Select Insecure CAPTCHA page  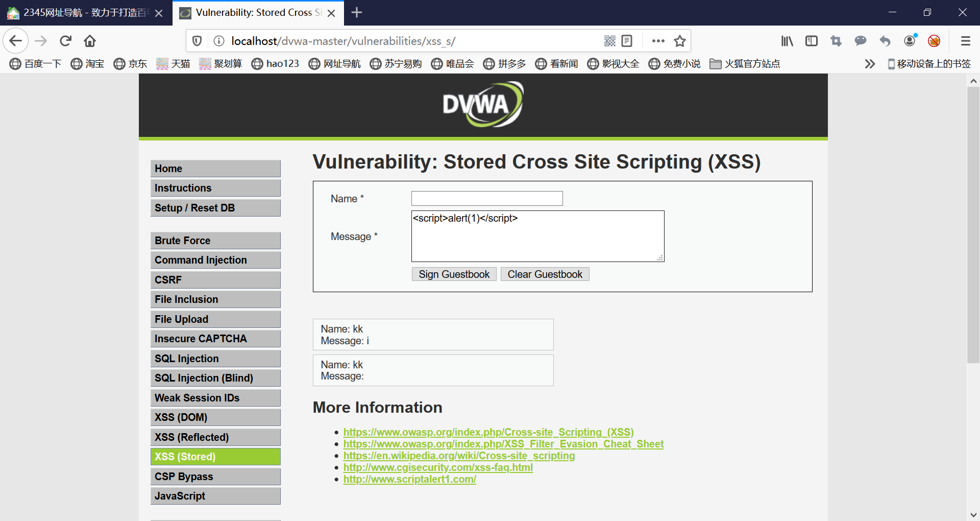pyautogui.click(x=215, y=339)
